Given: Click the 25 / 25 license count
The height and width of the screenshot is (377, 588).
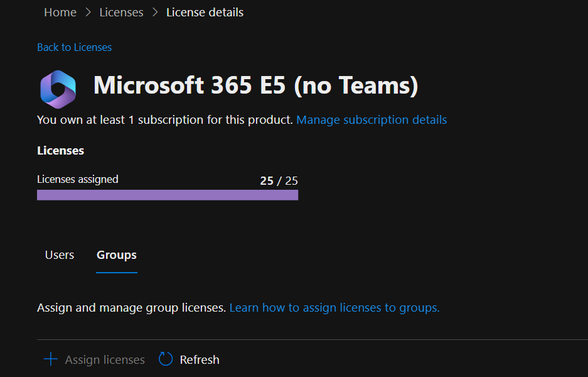Looking at the screenshot, I should [x=279, y=180].
